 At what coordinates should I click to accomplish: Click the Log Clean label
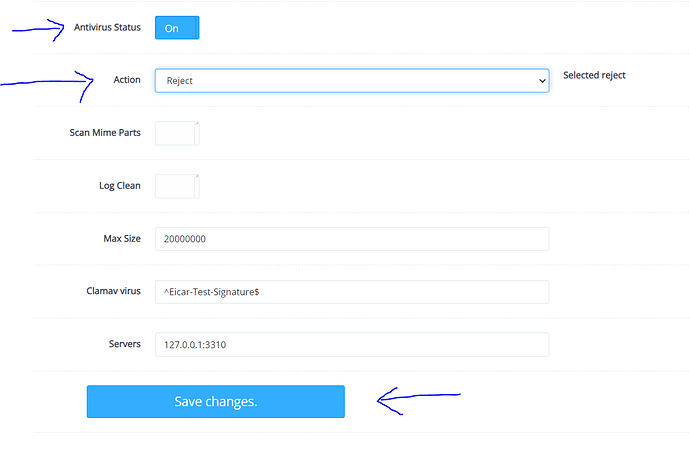[120, 186]
